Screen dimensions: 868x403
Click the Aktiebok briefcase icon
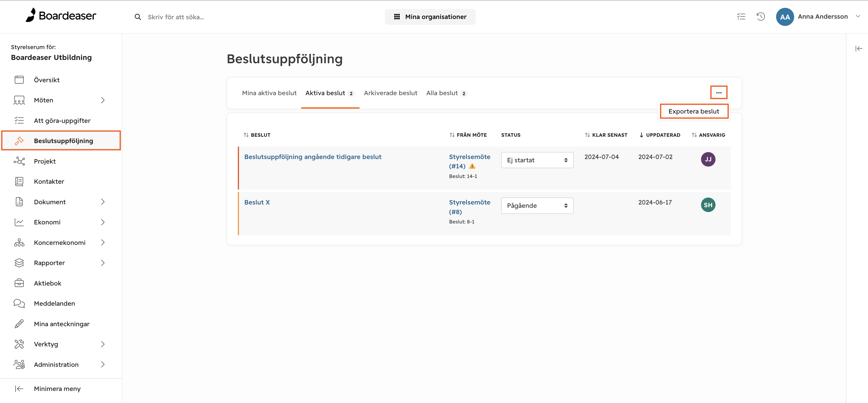tap(19, 283)
